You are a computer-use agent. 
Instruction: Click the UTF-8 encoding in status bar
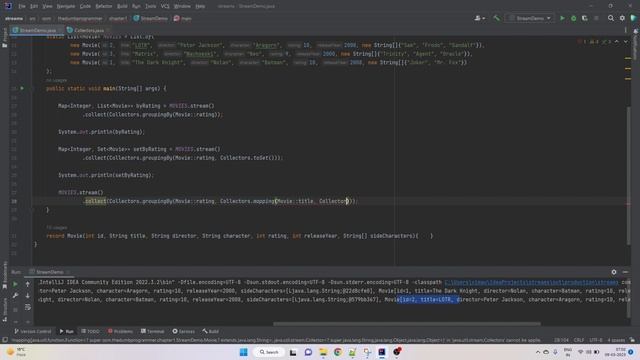(596, 340)
